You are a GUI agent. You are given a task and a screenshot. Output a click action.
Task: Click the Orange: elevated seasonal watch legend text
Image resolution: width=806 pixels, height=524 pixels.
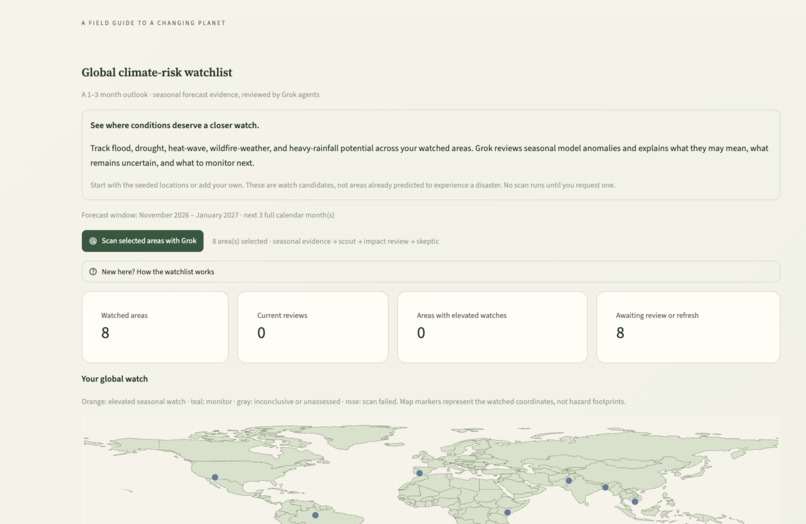(353, 402)
